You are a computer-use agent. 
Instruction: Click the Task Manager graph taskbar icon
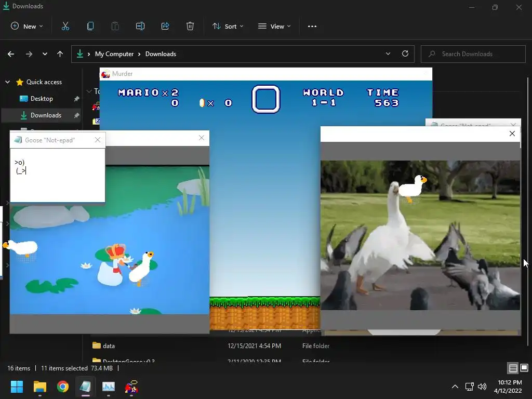(x=109, y=387)
